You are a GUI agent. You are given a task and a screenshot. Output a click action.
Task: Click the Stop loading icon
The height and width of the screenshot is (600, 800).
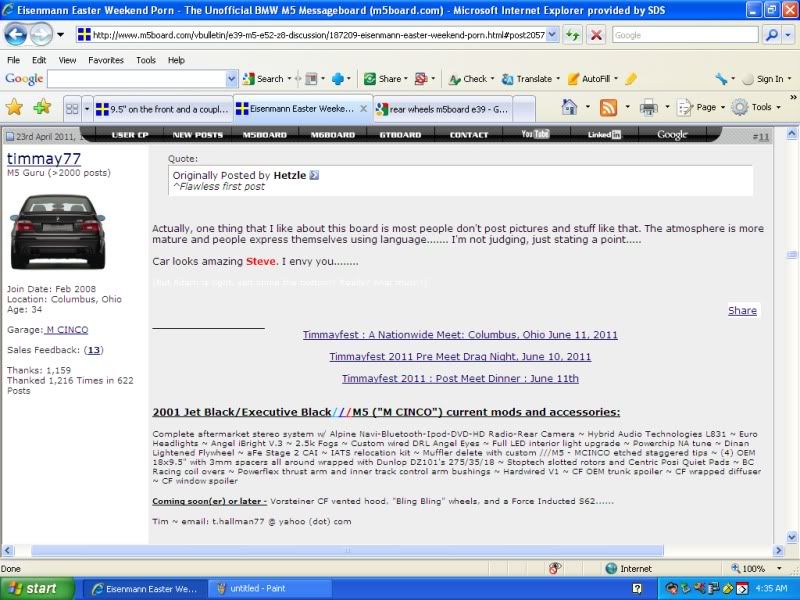pos(596,34)
